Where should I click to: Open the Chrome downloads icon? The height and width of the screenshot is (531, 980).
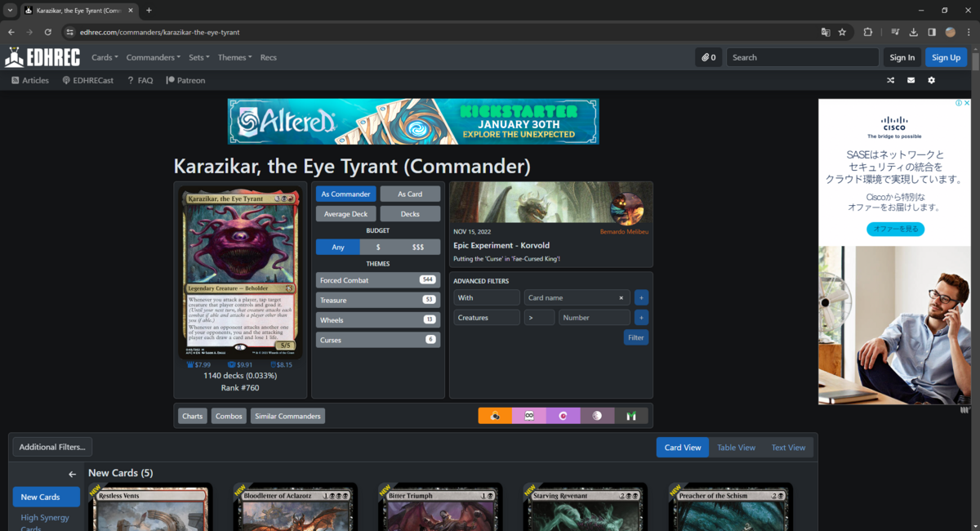pos(914,32)
